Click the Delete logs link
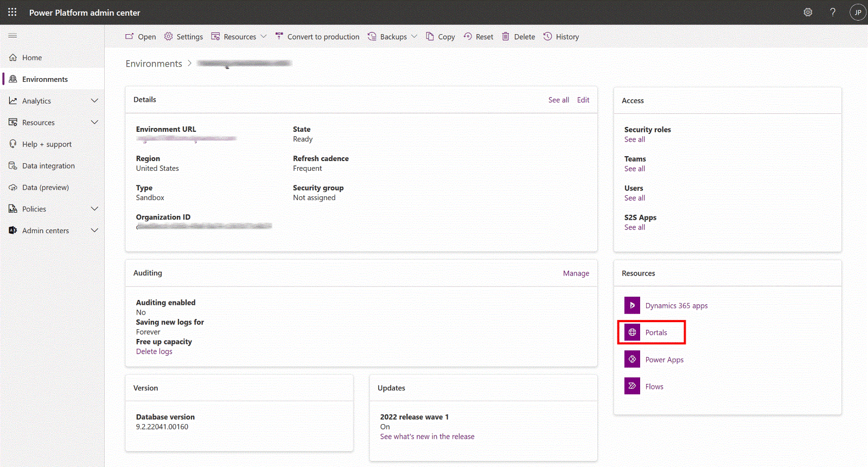 [154, 351]
